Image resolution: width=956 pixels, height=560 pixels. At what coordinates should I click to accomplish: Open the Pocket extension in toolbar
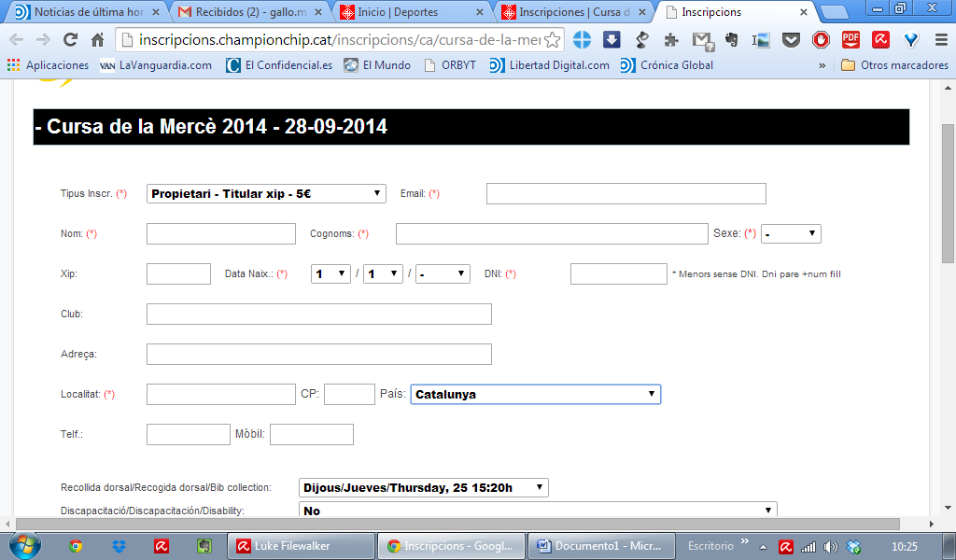click(x=791, y=40)
